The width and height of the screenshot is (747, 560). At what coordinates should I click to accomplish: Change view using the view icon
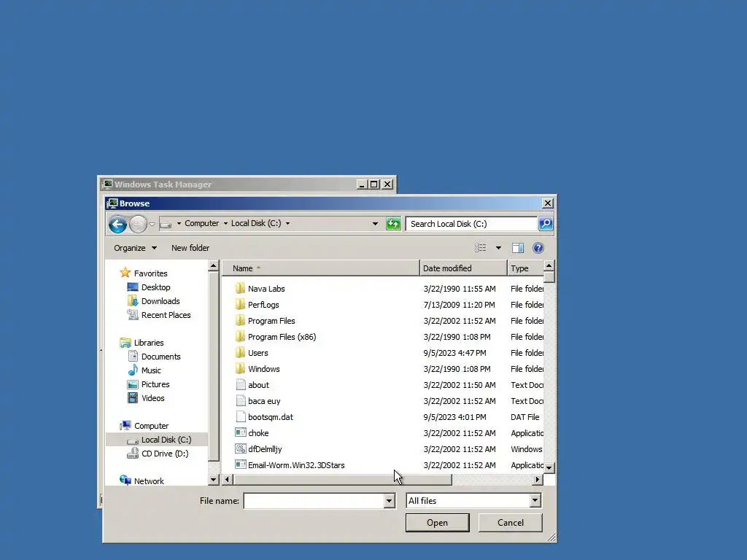[480, 248]
